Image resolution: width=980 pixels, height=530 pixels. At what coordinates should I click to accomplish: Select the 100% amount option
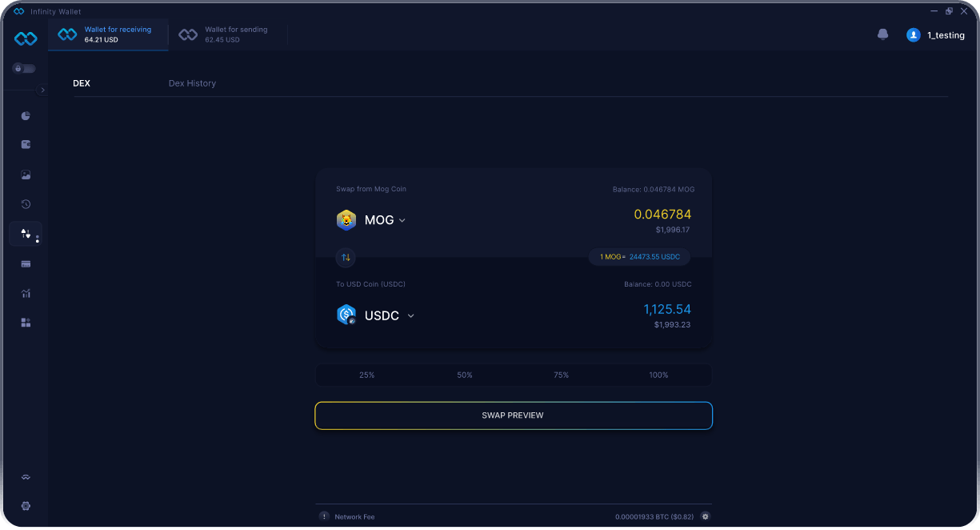pyautogui.click(x=658, y=375)
